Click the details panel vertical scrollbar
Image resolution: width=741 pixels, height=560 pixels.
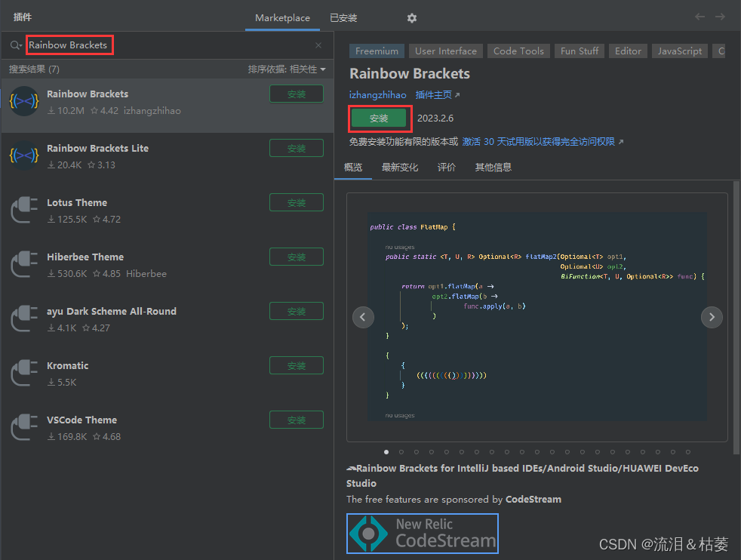coord(736,318)
